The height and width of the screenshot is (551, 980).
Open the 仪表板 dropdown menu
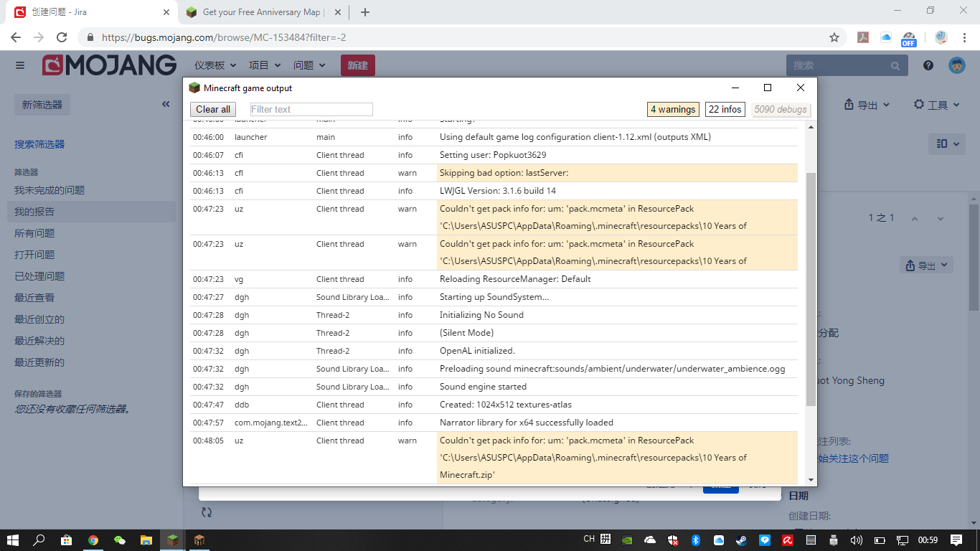pyautogui.click(x=215, y=65)
